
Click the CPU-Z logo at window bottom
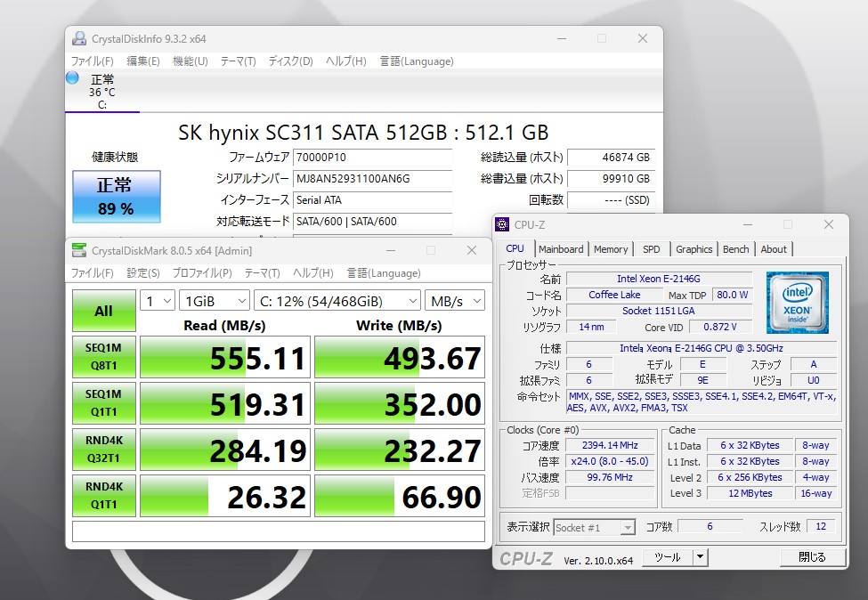click(x=526, y=559)
